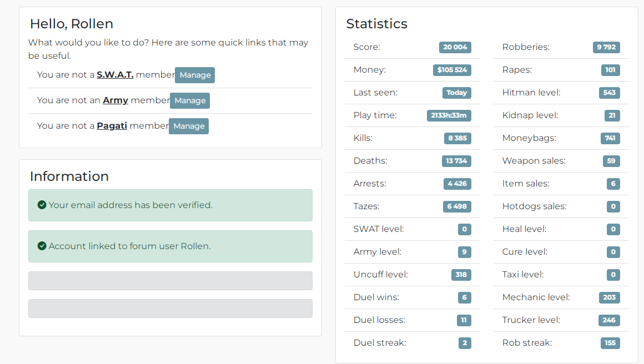This screenshot has width=644, height=364.
Task: Click 'Account linked to forum user Rollen' message
Action: click(x=170, y=246)
